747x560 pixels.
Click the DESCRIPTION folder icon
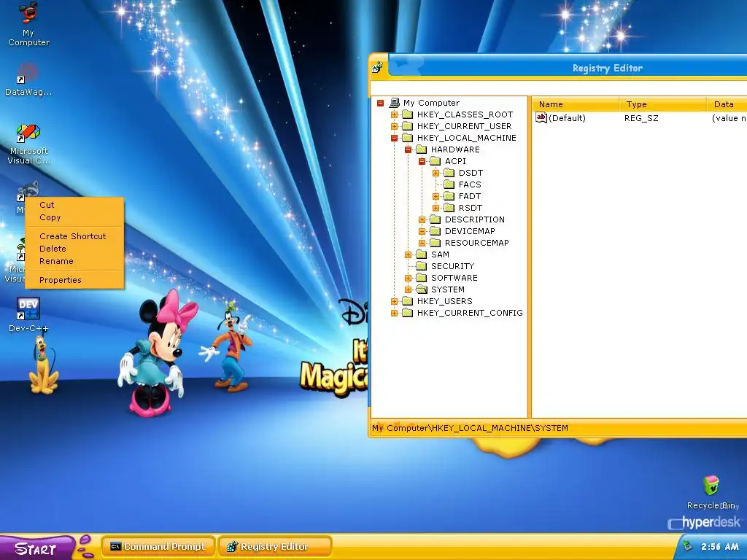tap(435, 219)
